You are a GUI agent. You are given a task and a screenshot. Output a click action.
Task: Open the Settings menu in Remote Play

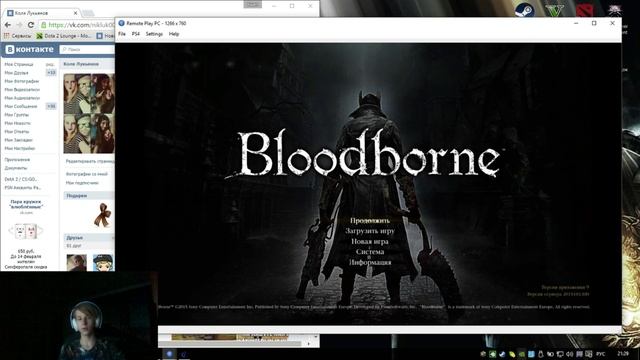[x=154, y=34]
